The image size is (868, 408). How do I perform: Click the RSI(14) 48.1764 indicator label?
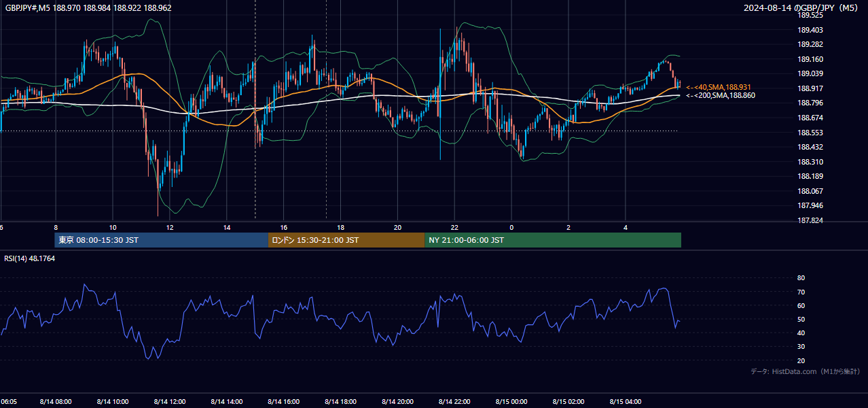pyautogui.click(x=30, y=258)
